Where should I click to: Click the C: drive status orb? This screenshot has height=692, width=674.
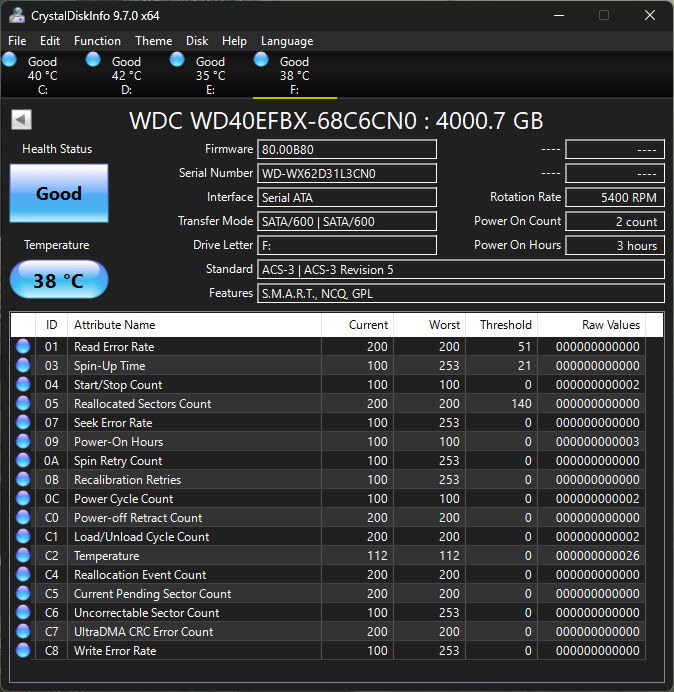9,60
